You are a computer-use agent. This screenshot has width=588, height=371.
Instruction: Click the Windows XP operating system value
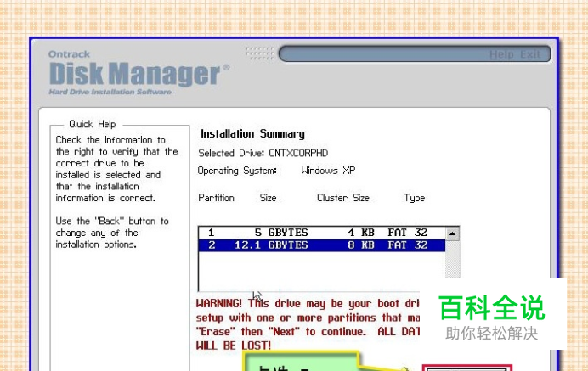coord(328,171)
